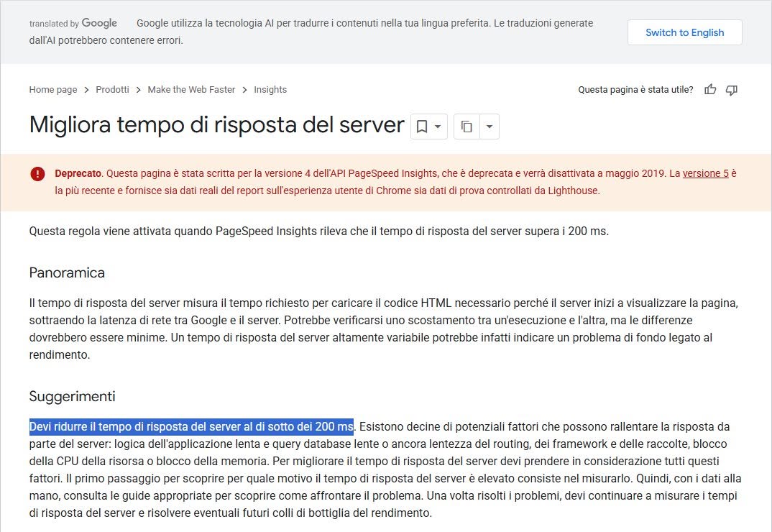Follow the versione 5 link
The width and height of the screenshot is (772, 532).
(706, 173)
